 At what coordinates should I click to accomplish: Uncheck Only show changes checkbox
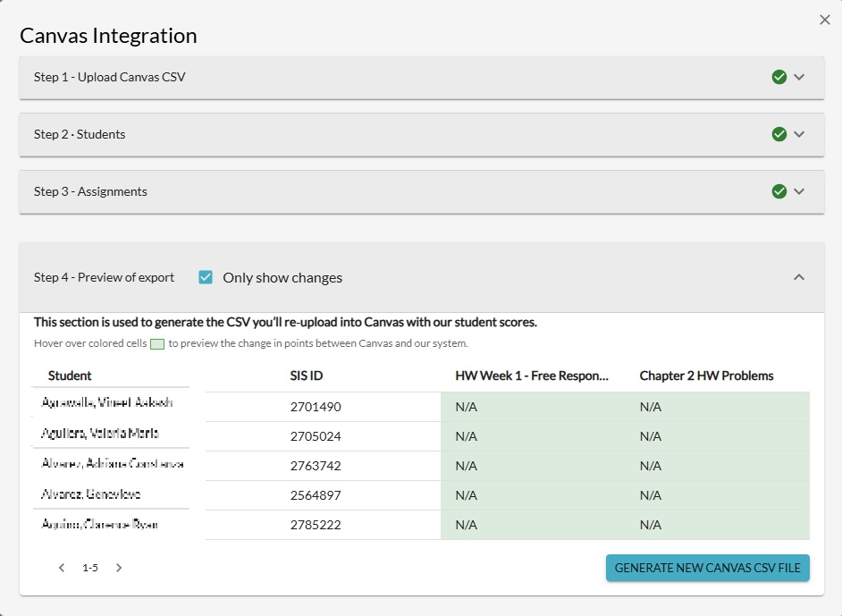click(x=205, y=277)
